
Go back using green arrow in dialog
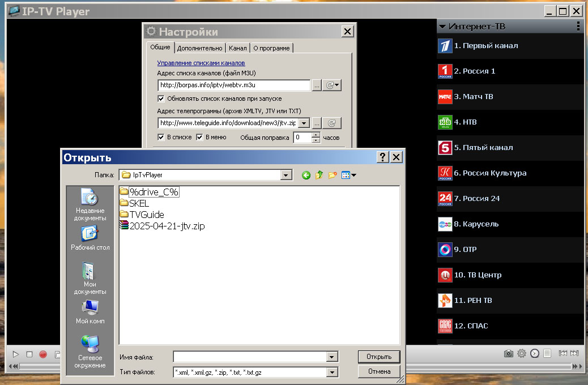(x=306, y=176)
